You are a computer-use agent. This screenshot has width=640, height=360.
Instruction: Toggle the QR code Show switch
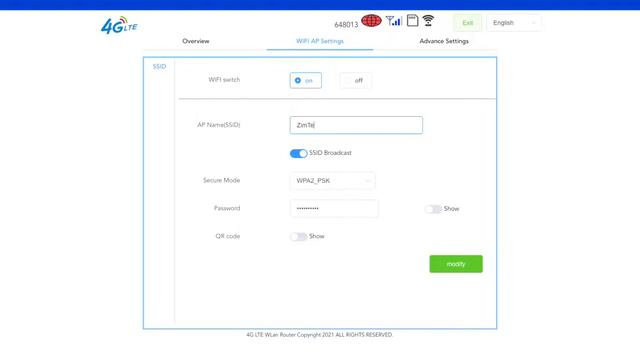pos(298,237)
